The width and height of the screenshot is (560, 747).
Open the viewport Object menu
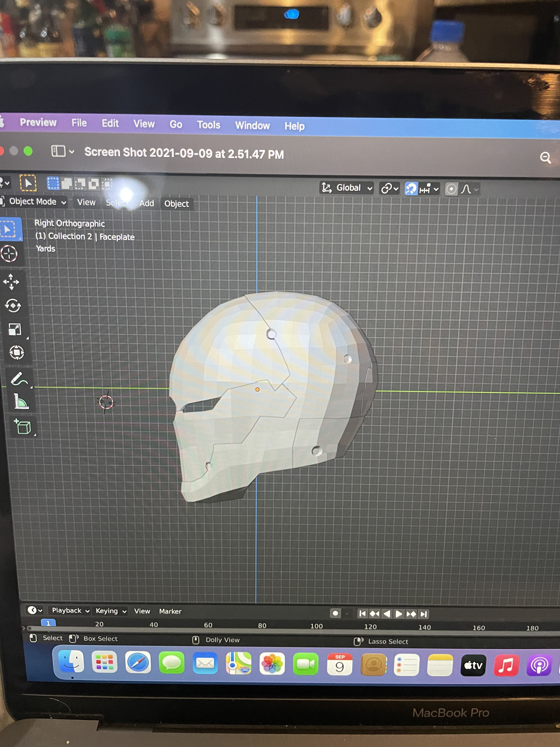tap(176, 204)
